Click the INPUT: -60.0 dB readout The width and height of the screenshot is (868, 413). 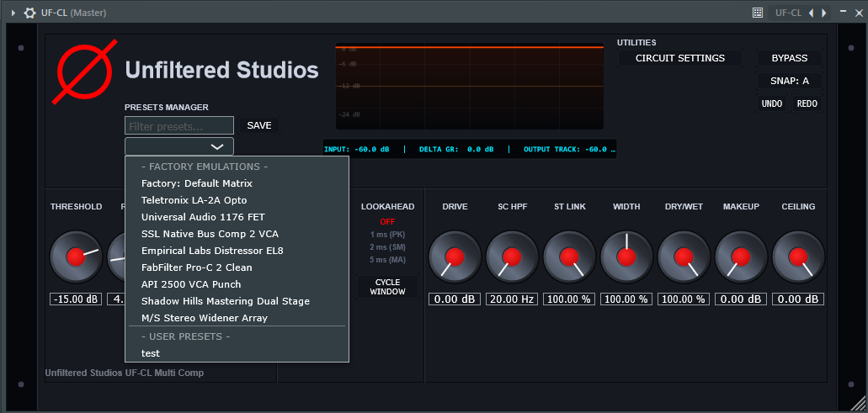356,149
